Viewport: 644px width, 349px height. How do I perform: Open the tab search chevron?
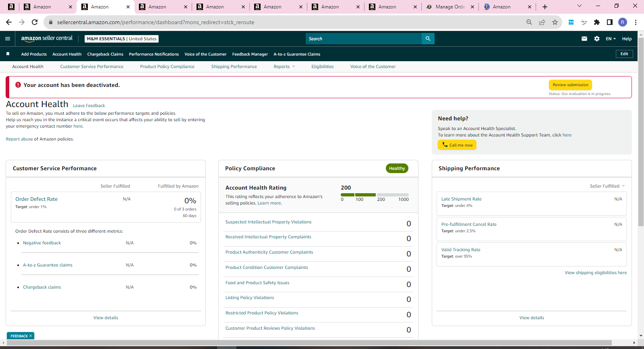580,6
